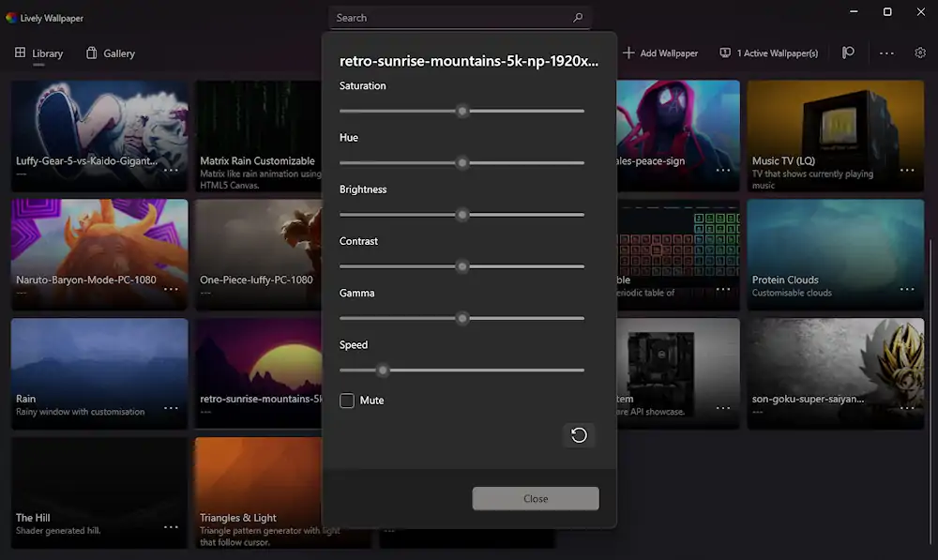
Task: Open options menu for the periodic table wallpaper
Action: (723, 289)
